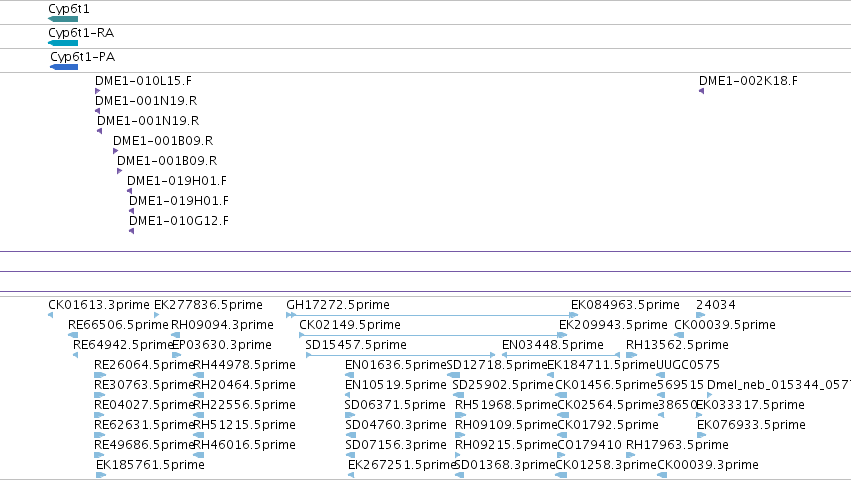851x480 pixels.
Task: Open the EN01636.5prime EST
Action: tap(396, 365)
